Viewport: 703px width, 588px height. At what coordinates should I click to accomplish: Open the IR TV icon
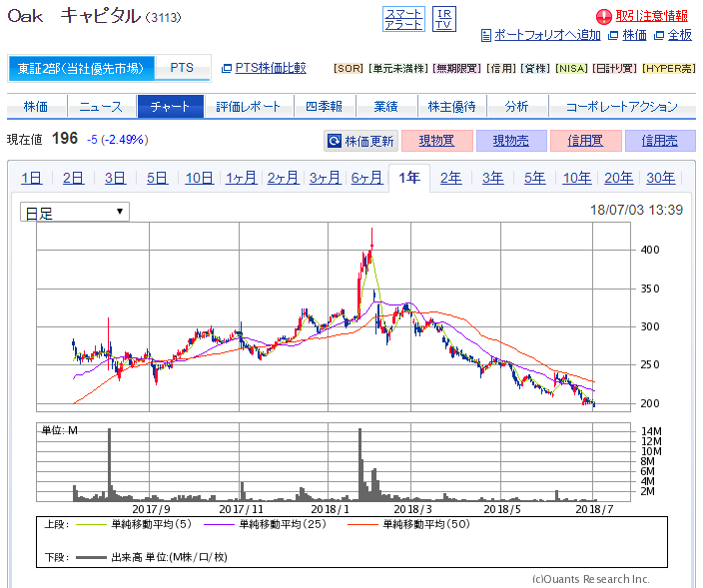click(x=443, y=19)
